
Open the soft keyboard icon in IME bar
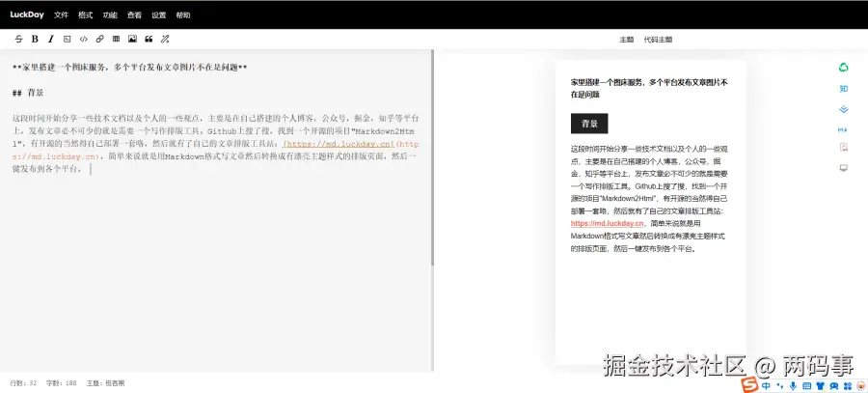[807, 386]
